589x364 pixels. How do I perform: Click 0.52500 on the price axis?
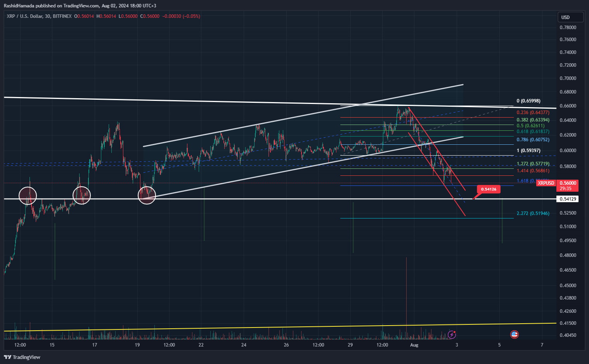(568, 213)
